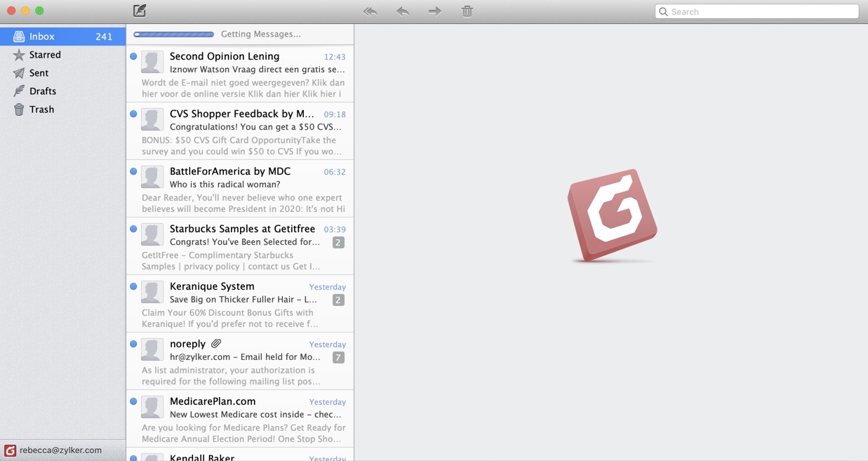Screen dimensions: 868x461
Task: Click the 09:18 timestamp
Action: (335, 114)
